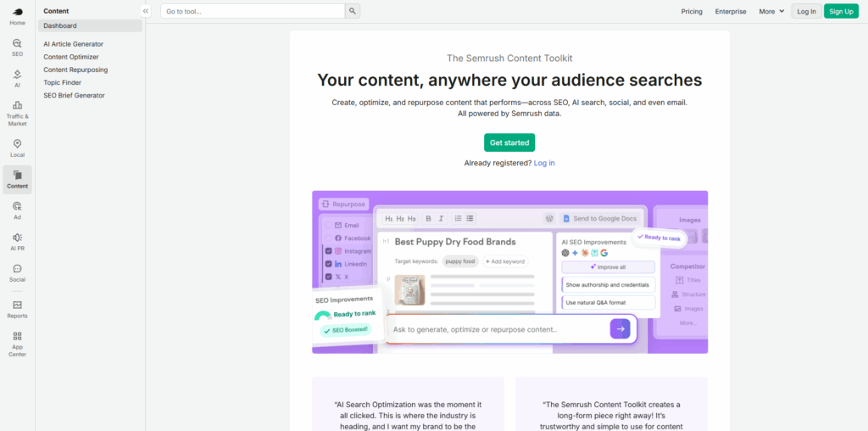Click Use natural Q&A format suggestion
868x431 pixels.
click(x=609, y=303)
